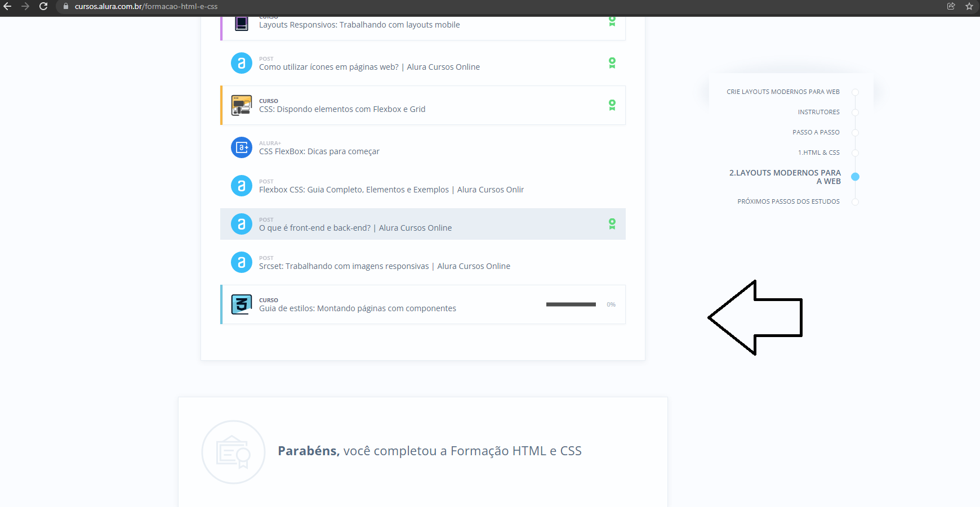The image size is (980, 507).
Task: Click the completion badge on the front-end e back-end row
Action: (x=612, y=224)
